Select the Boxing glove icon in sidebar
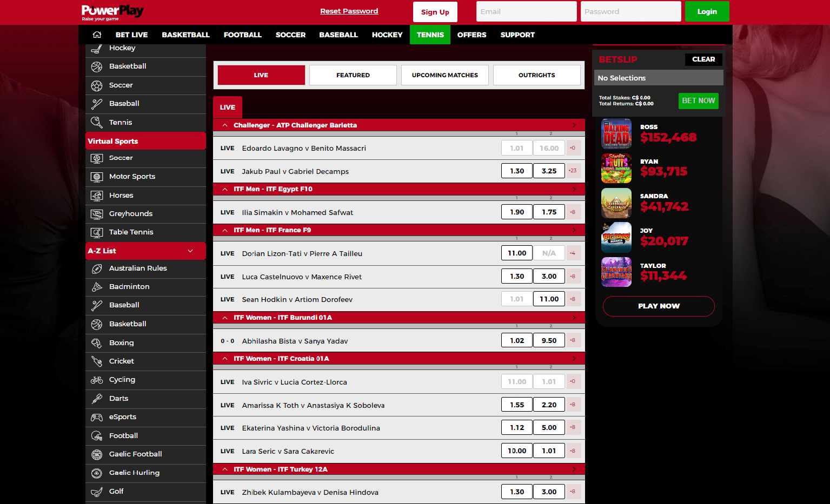This screenshot has height=504, width=830. tap(97, 343)
